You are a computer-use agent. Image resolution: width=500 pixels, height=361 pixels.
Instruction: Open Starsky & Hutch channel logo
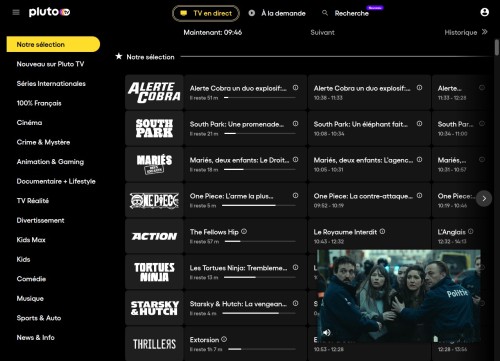pos(154,308)
